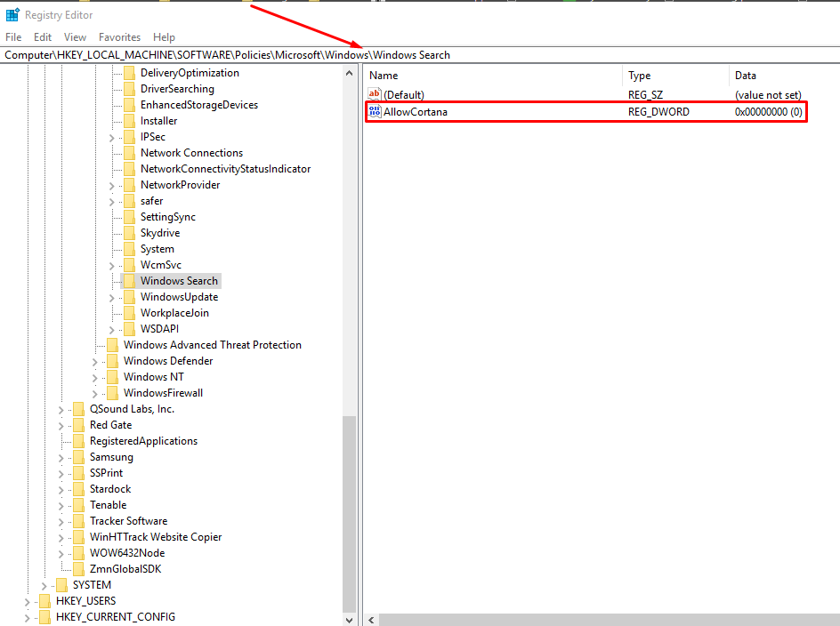Select the QSound Labs, Inc. folder icon
Screen dimensions: 840x626
pos(78,409)
